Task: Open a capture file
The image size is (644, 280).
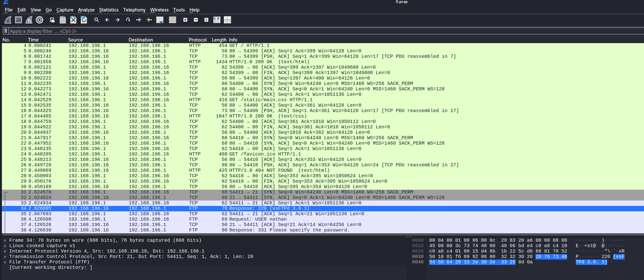Action: (52, 20)
